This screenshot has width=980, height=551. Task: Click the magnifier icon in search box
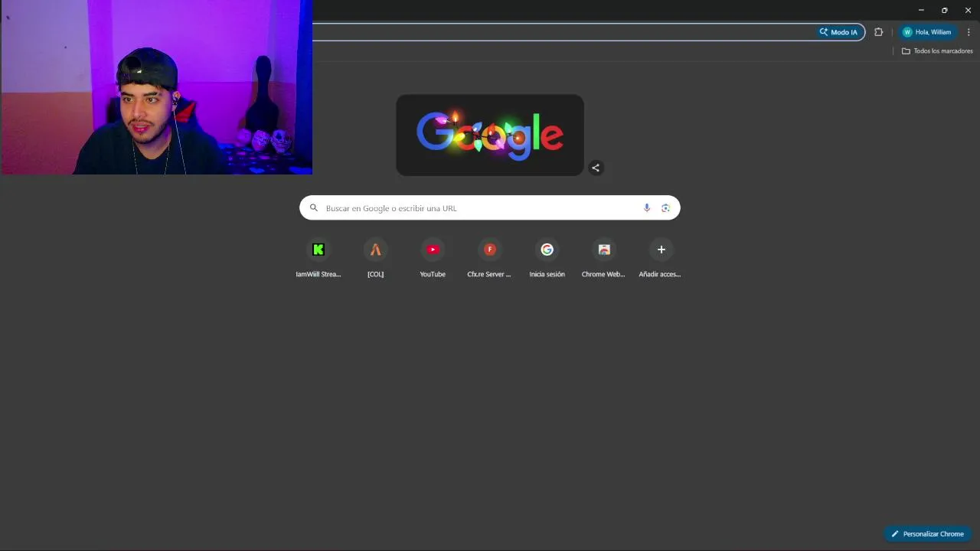(313, 208)
